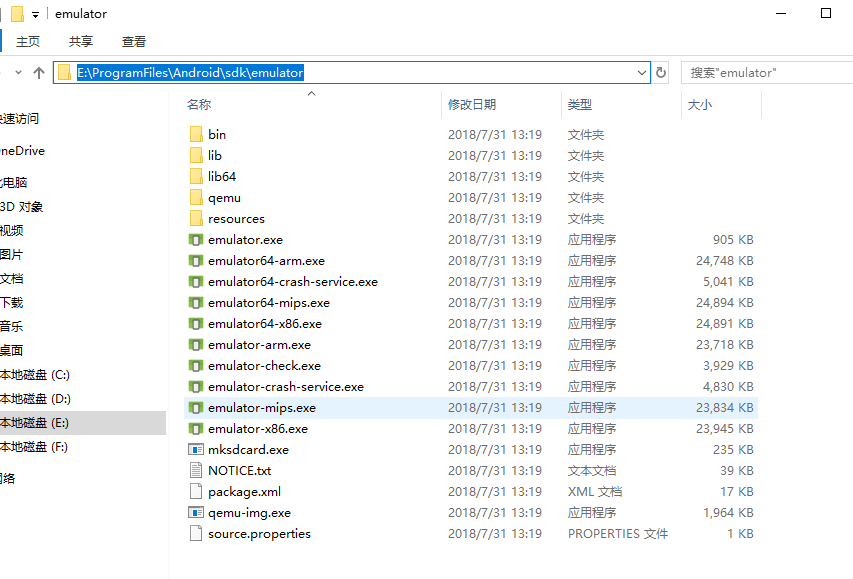Open the address bar history dropdown
Viewport: 853px width, 579px height.
tap(642, 72)
